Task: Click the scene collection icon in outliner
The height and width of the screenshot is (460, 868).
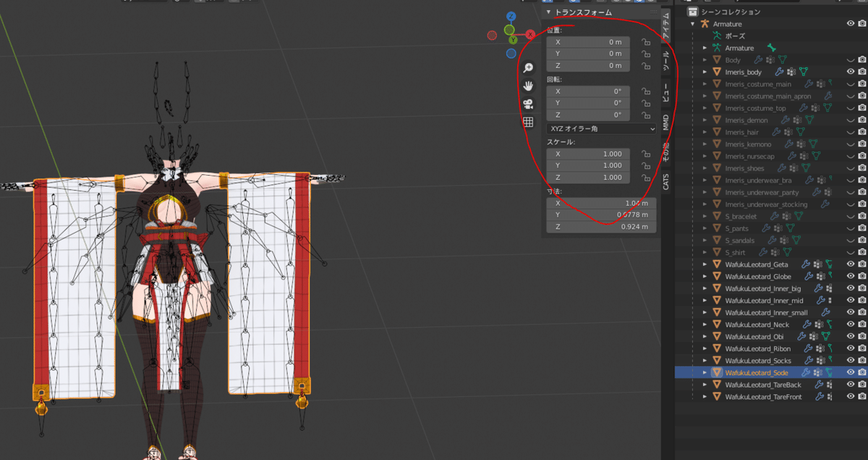Action: (x=692, y=12)
